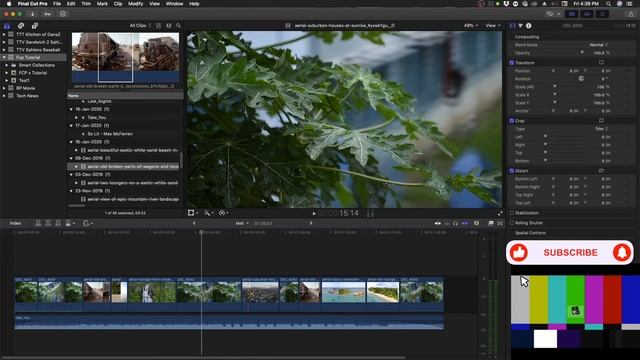Click the Subscribe overlay button
640x360 pixels.
pyautogui.click(x=570, y=253)
